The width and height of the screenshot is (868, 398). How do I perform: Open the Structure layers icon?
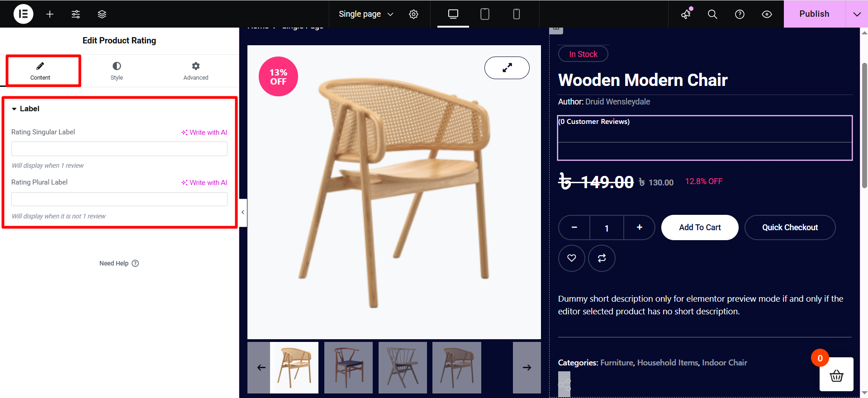102,14
